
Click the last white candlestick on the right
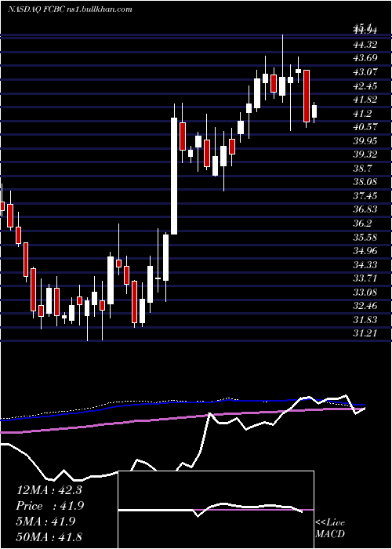pos(314,111)
